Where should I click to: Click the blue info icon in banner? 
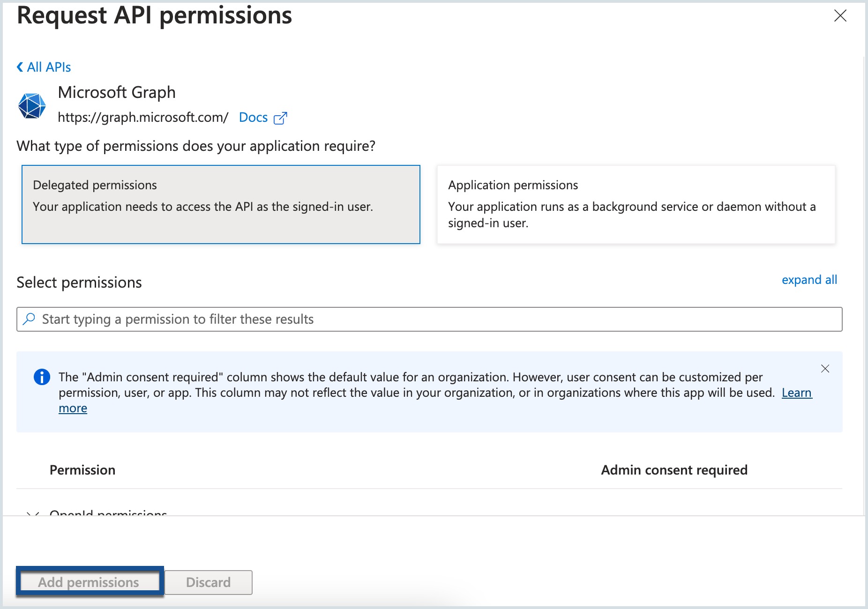[42, 377]
